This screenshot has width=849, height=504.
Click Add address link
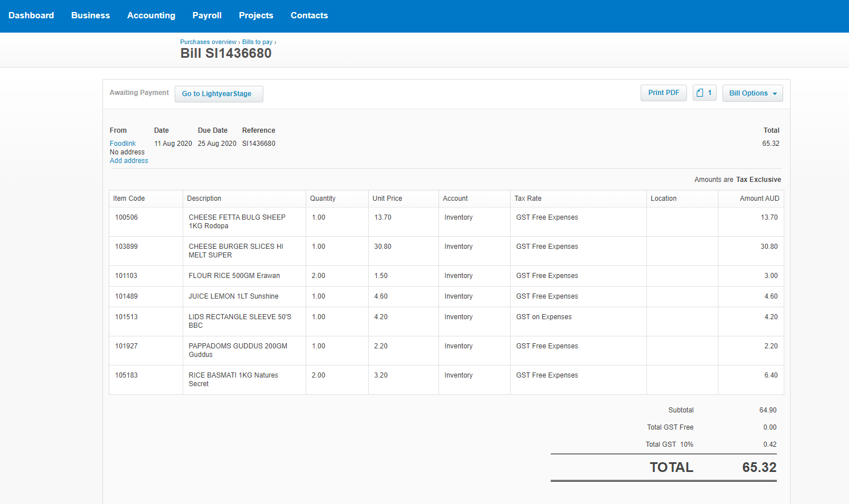point(129,161)
